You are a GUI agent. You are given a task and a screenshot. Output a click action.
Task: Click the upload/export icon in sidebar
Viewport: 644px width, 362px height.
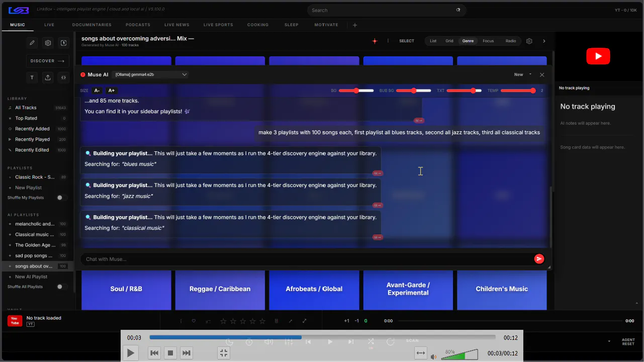pos(48,77)
